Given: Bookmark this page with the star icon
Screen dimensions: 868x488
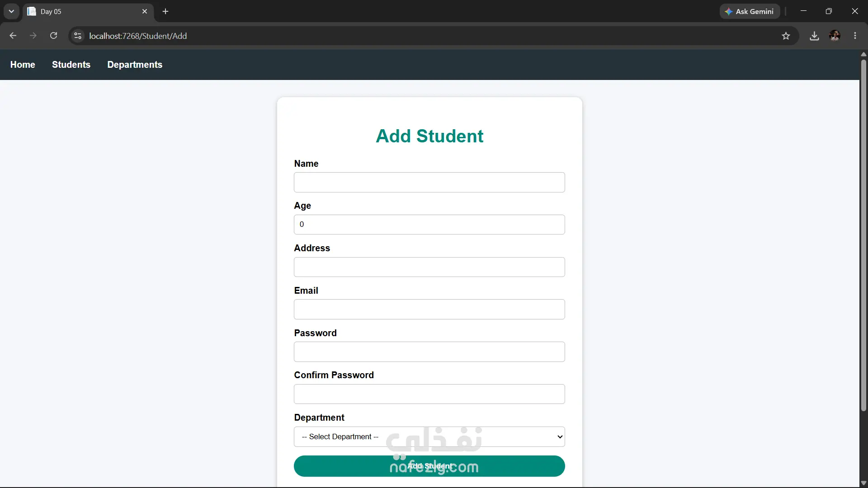Looking at the screenshot, I should point(786,36).
